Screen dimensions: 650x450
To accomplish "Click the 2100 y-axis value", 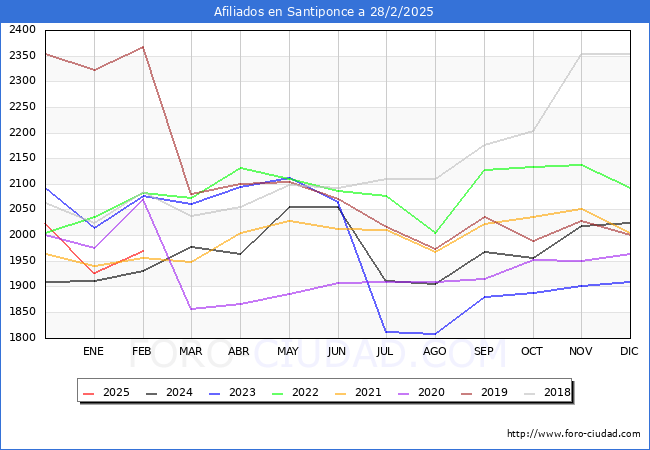I will point(22,184).
